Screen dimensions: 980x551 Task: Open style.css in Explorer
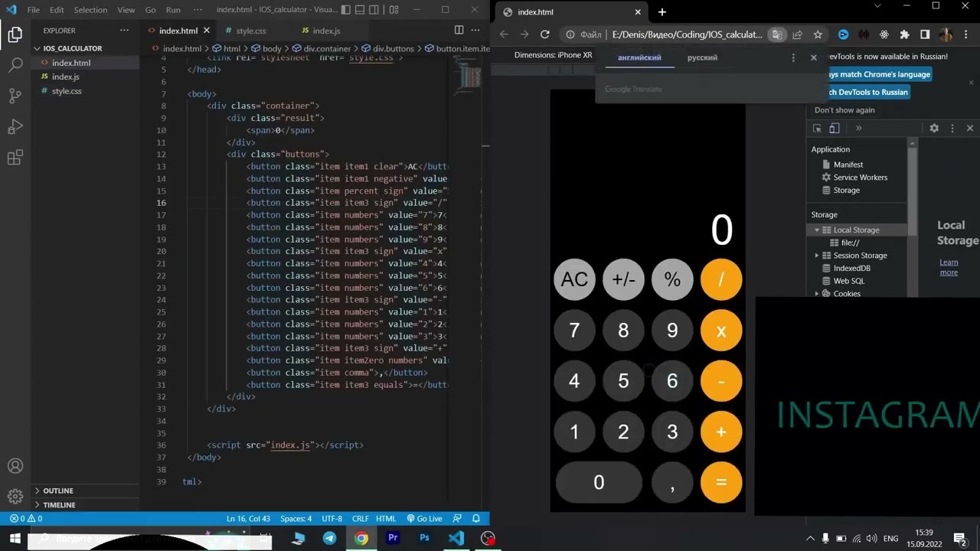pos(67,91)
